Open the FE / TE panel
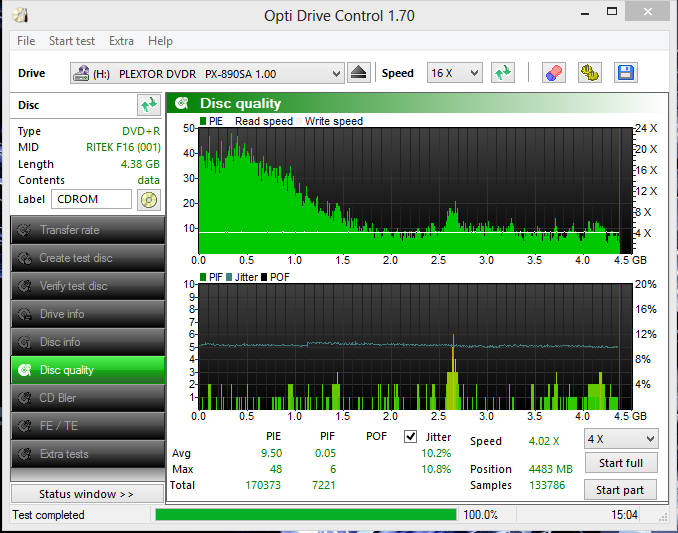This screenshot has height=533, width=678. coord(88,426)
